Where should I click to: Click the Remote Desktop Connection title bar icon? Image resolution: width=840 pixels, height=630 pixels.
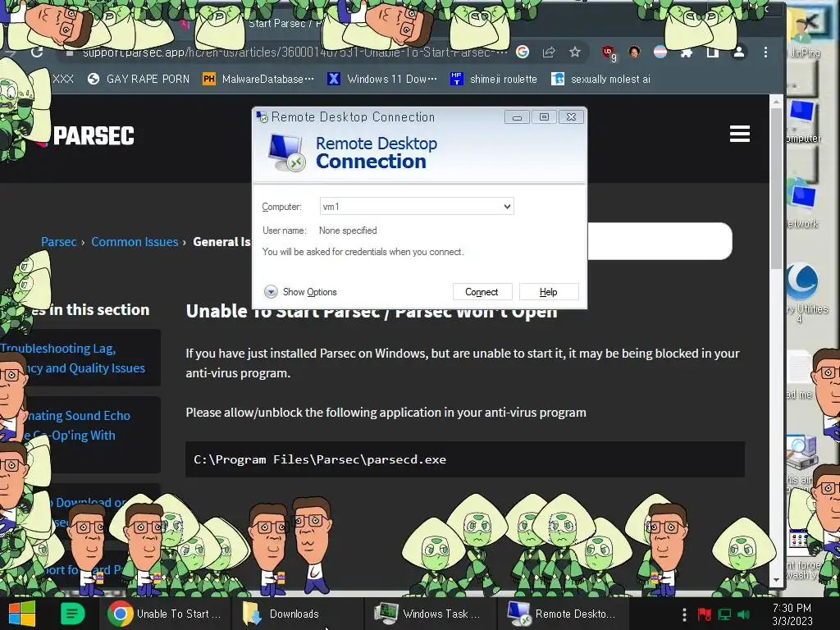[x=262, y=116]
